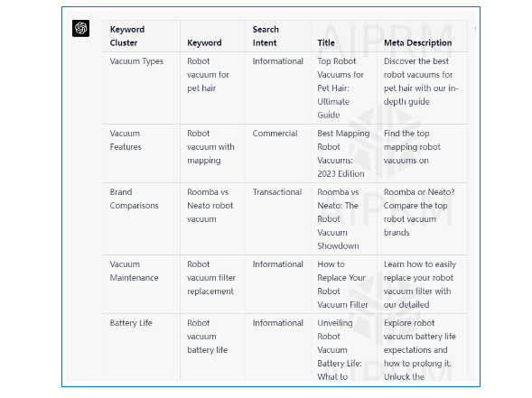Select 'Robot vacuum battery life' keyword cell
This screenshot has height=398, width=532.
coord(208,337)
